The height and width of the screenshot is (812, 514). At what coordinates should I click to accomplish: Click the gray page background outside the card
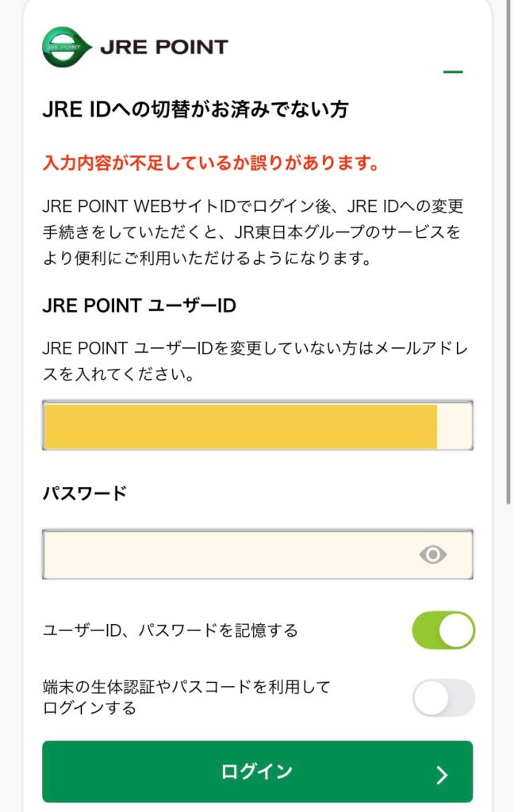click(11, 396)
